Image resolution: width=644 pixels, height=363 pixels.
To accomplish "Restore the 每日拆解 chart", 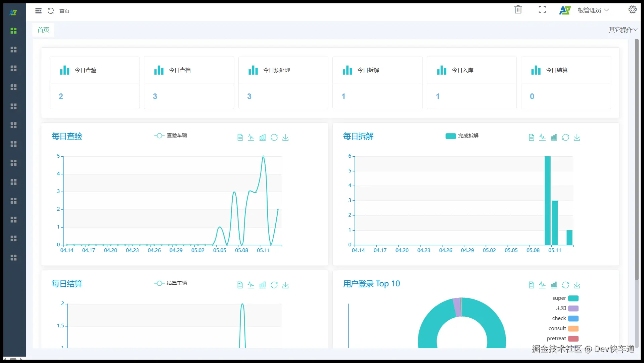I will pos(566,137).
